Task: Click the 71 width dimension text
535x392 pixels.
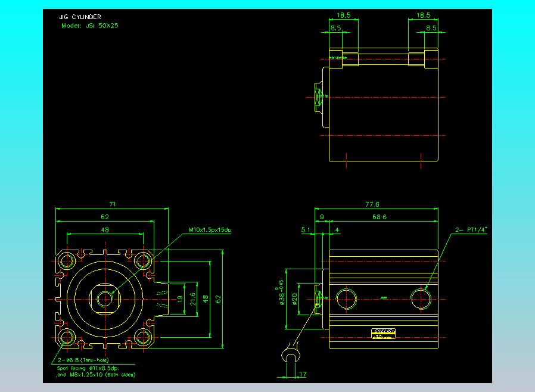Action: (x=112, y=204)
